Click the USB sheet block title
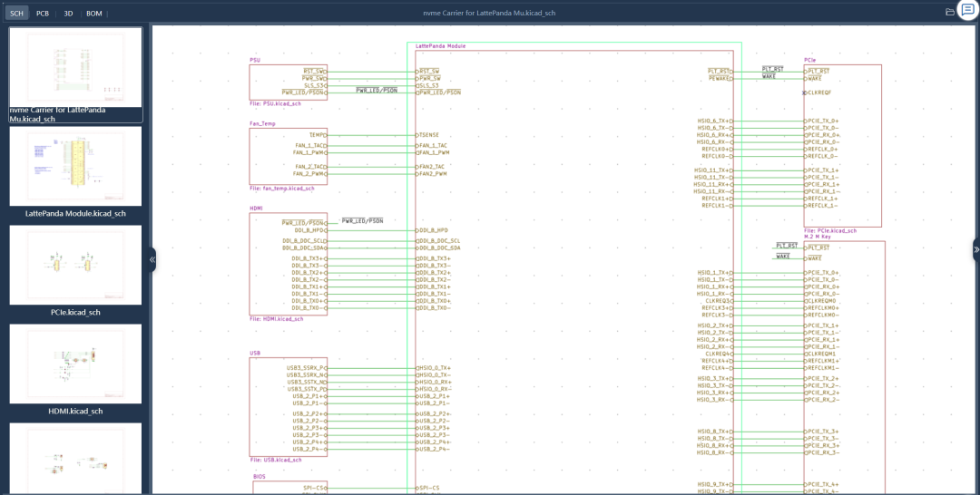980x495 pixels. (x=255, y=354)
